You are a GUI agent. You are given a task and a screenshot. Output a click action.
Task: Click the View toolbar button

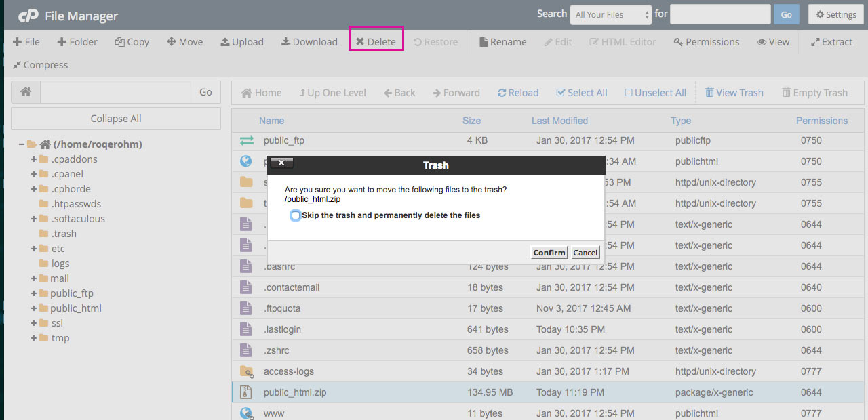[x=773, y=42]
